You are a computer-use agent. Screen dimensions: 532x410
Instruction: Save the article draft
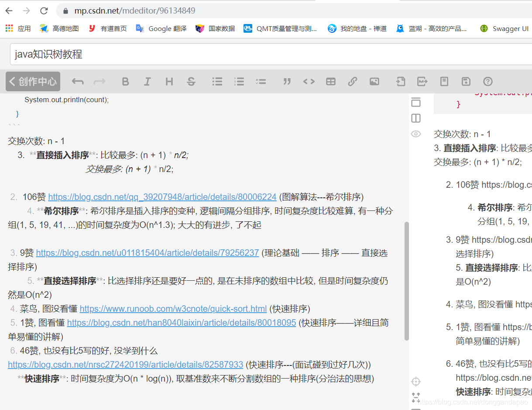tap(466, 81)
